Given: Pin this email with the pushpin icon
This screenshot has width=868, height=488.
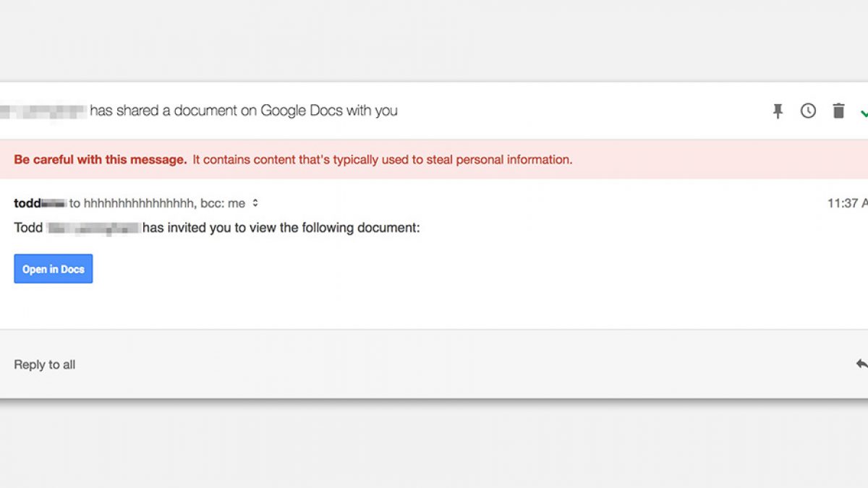Looking at the screenshot, I should (778, 111).
